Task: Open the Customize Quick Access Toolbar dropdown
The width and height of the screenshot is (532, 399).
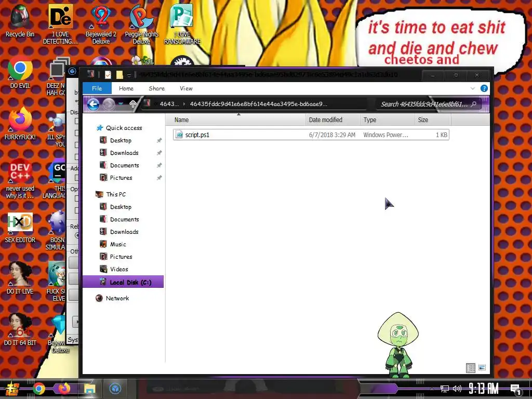Action: (129, 75)
